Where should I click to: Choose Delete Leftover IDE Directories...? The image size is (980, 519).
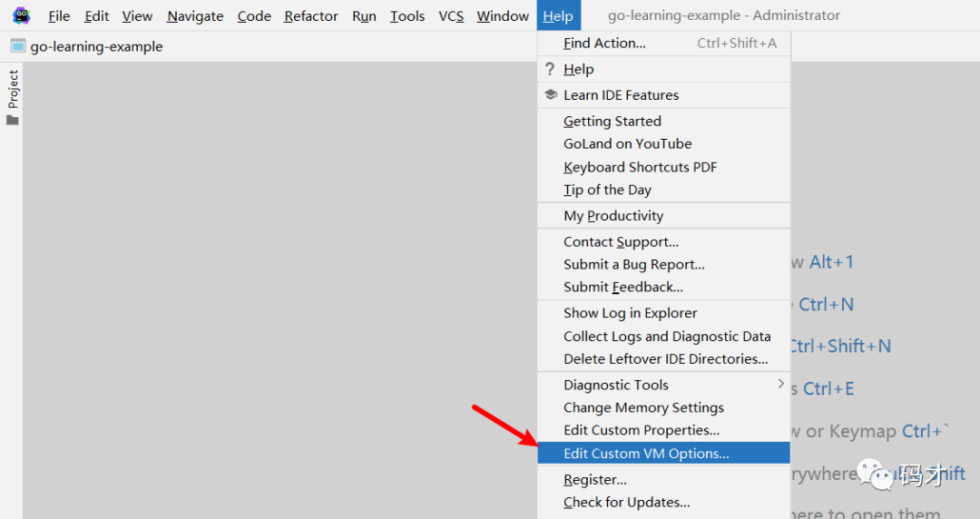click(x=663, y=359)
